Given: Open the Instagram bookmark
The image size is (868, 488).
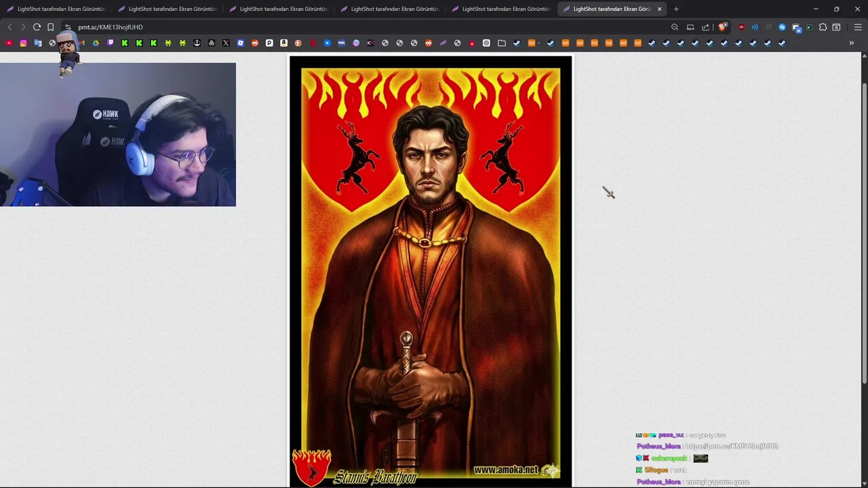Looking at the screenshot, I should pos(23,43).
